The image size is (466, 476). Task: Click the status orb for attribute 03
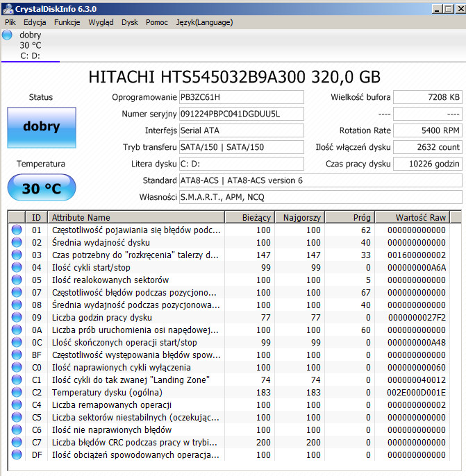click(x=17, y=255)
